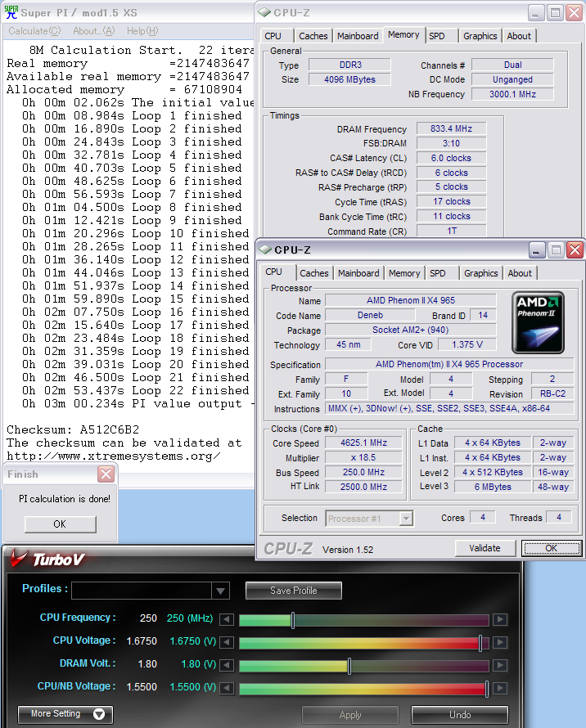The image size is (586, 728).
Task: Expand the More Setting panel
Action: 65,714
